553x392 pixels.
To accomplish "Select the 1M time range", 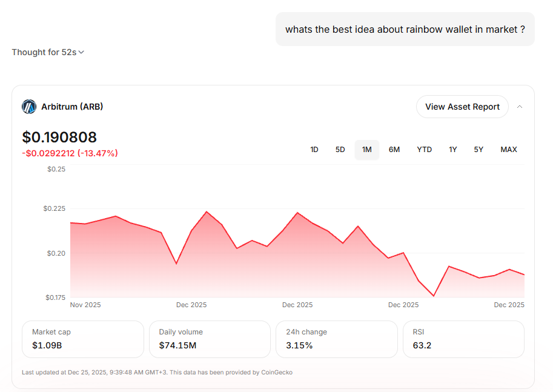I will [x=367, y=150].
